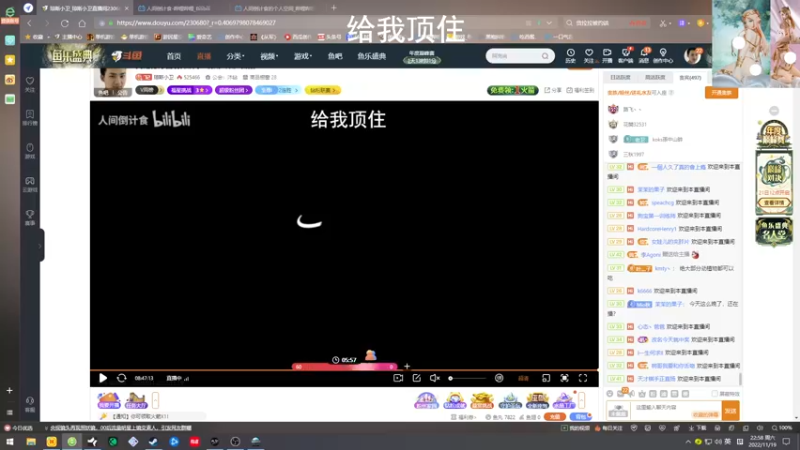Open the 创作中心 icon
The image size is (800, 450).
click(663, 56)
